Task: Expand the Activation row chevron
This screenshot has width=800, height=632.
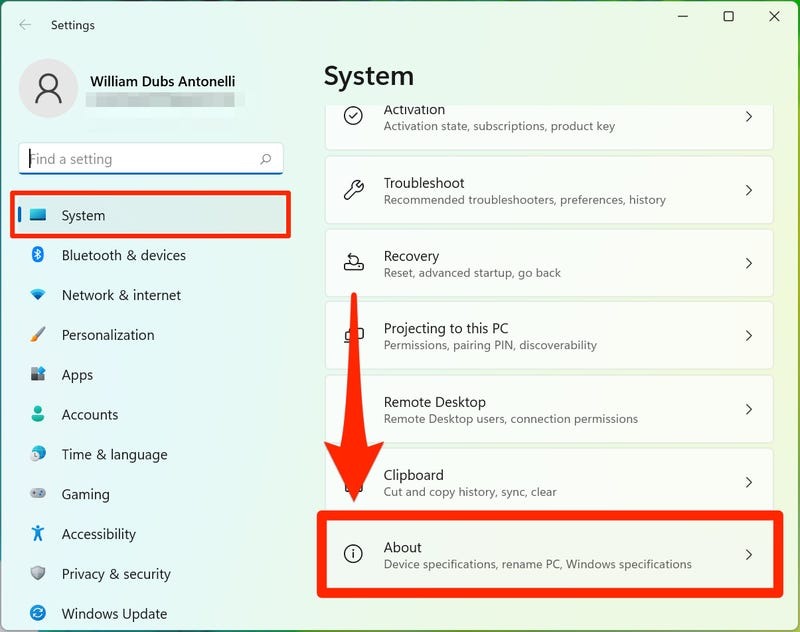Action: (748, 116)
